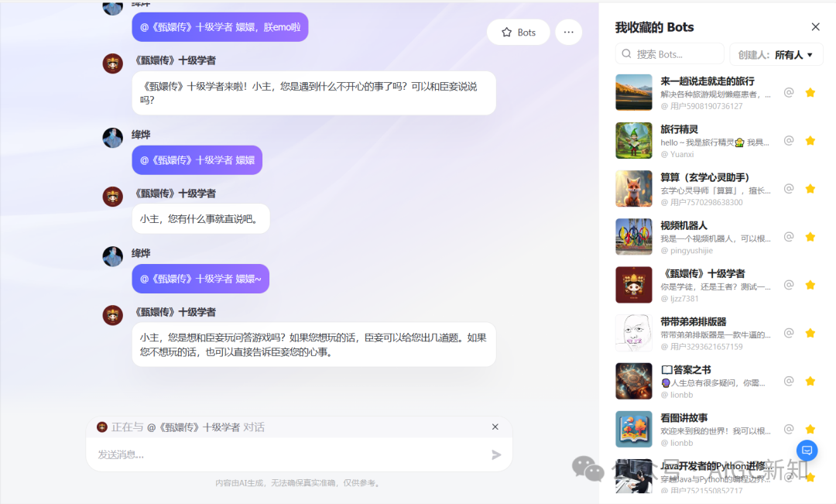Click the send message arrow icon

(x=496, y=454)
